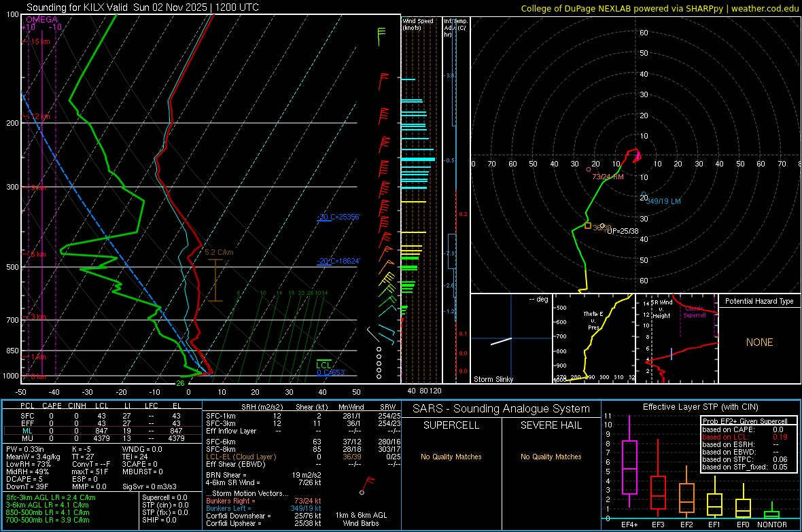Click the 'MeanW = 3.4g/kg' value
802x532 pixels.
click(x=33, y=457)
